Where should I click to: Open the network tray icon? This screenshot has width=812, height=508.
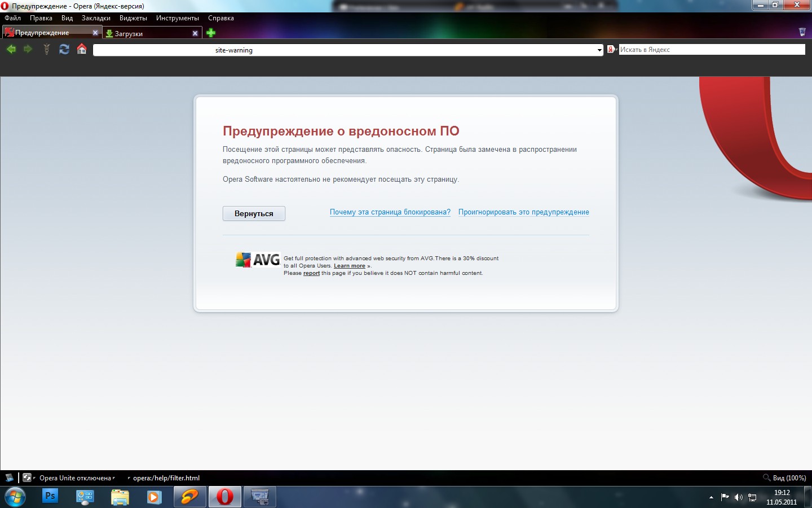click(x=752, y=497)
